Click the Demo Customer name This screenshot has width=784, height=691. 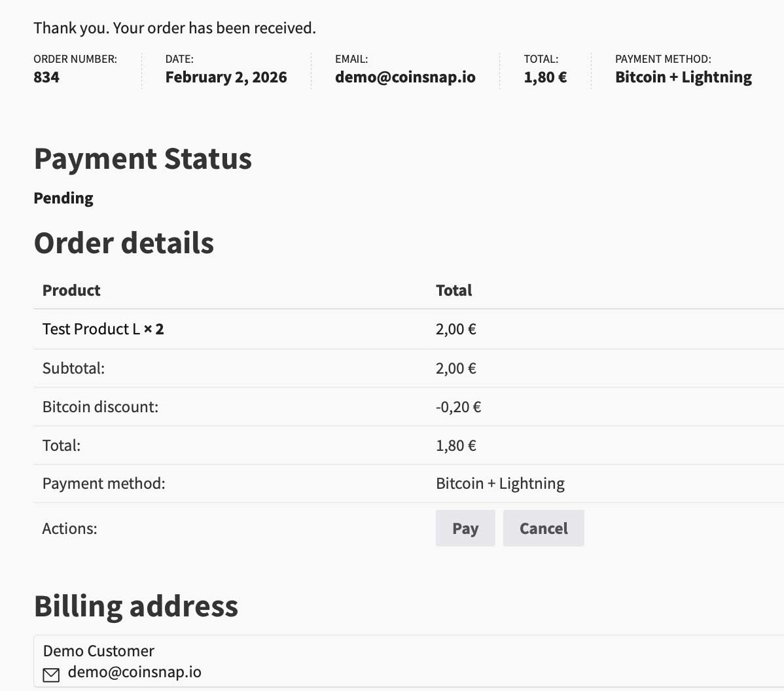coord(98,650)
